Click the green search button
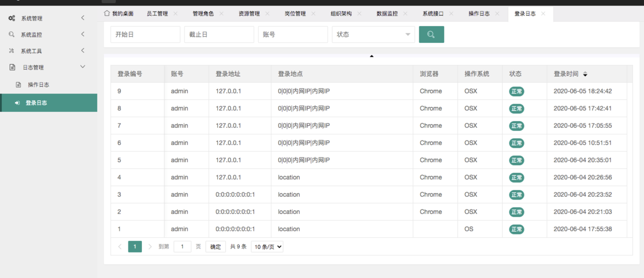Screen dimensions: 644x278 point(431,34)
